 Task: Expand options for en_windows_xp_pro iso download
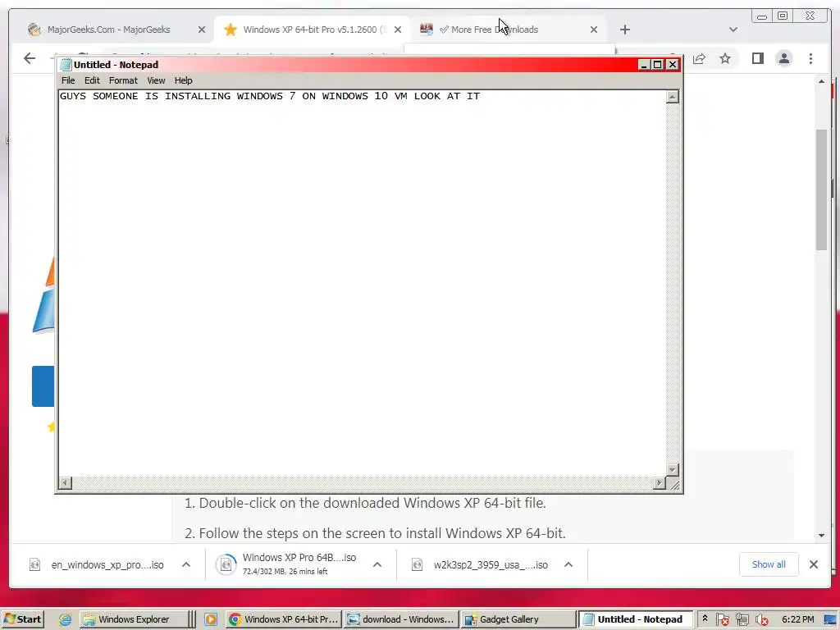tap(186, 564)
